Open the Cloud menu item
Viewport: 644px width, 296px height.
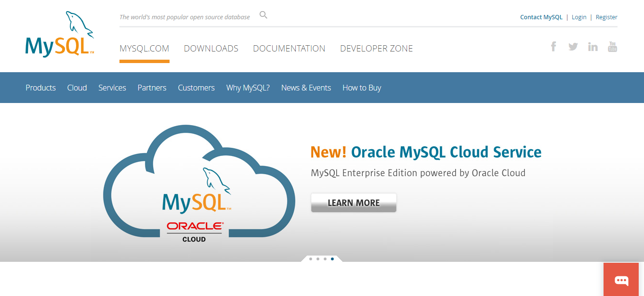(x=77, y=88)
